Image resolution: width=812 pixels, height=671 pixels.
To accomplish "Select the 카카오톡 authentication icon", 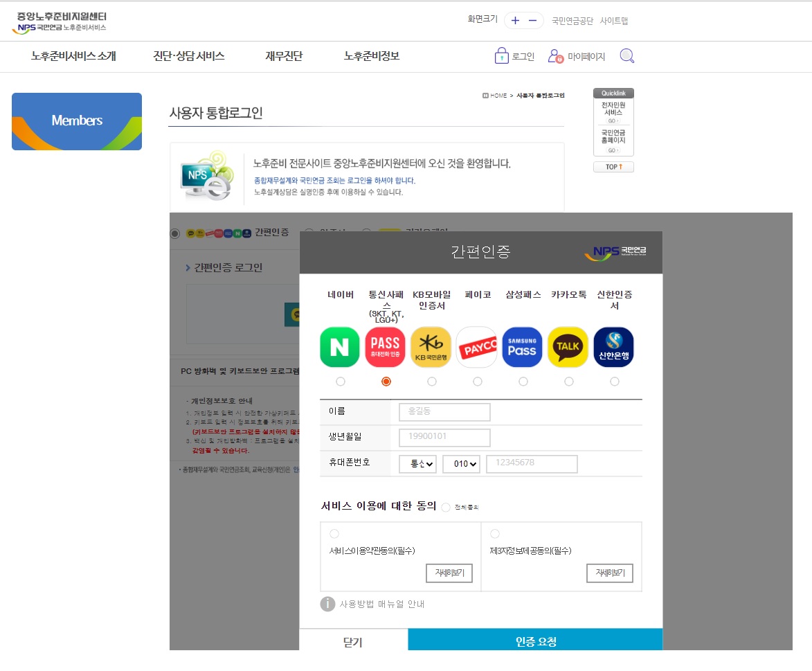I will pyautogui.click(x=568, y=347).
